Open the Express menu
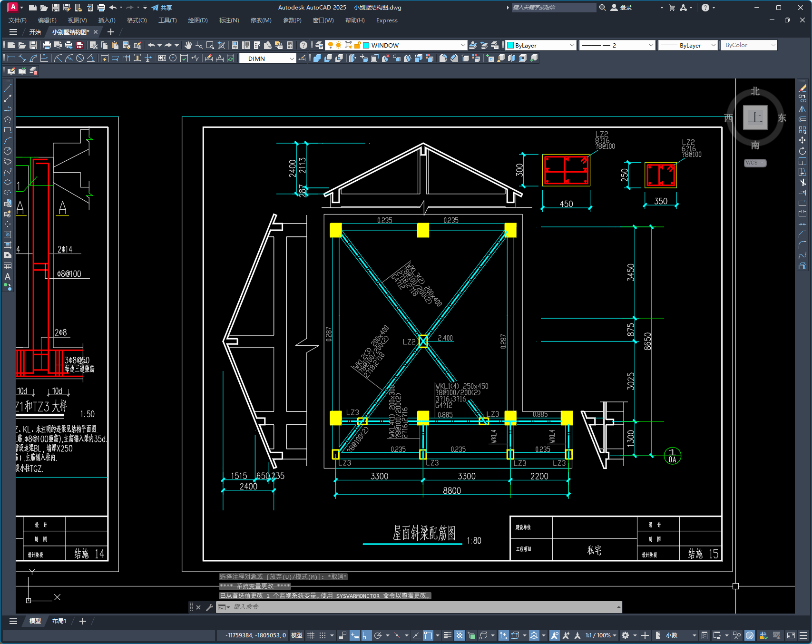This screenshot has width=812, height=644. (x=387, y=20)
